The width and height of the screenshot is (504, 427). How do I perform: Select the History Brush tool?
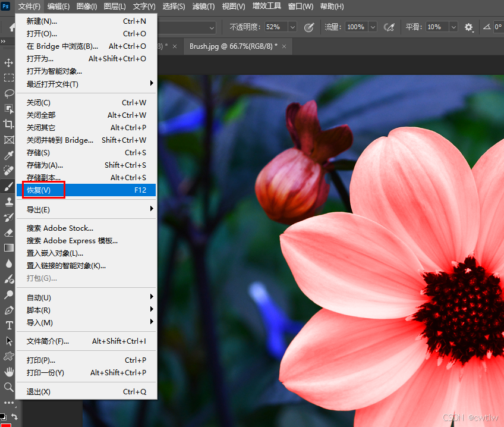tap(9, 217)
